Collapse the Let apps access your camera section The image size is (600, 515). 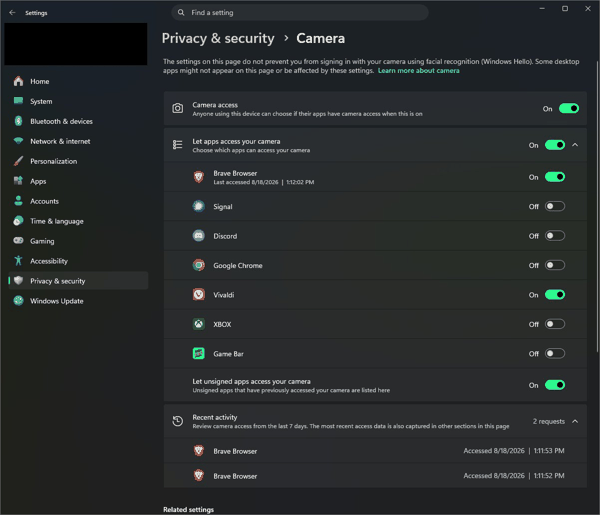pos(575,145)
